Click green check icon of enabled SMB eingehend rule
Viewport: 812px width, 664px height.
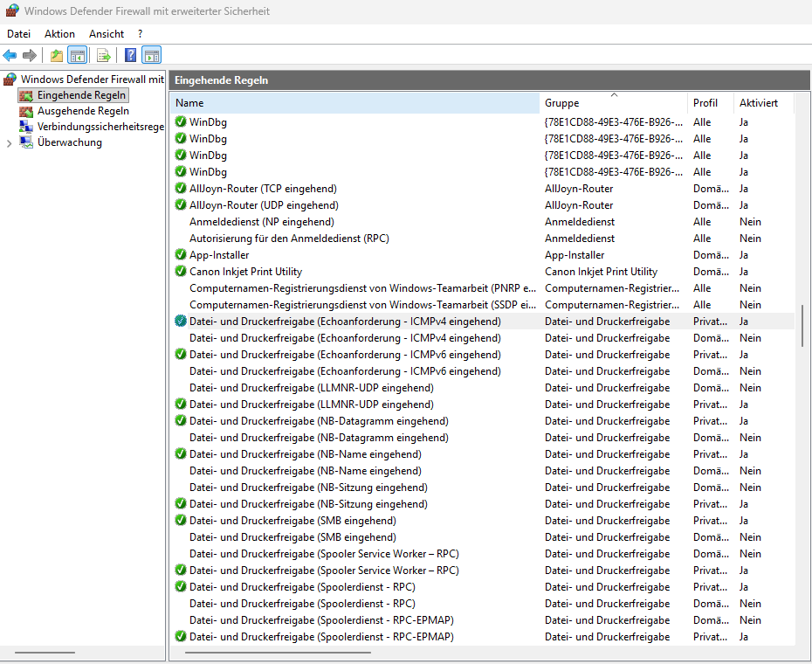tap(180, 520)
